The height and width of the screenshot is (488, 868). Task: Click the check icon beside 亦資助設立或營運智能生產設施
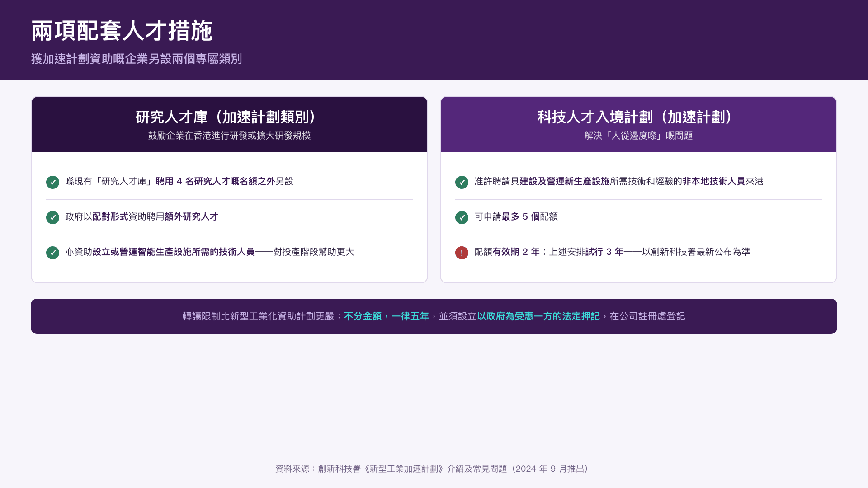pyautogui.click(x=52, y=253)
